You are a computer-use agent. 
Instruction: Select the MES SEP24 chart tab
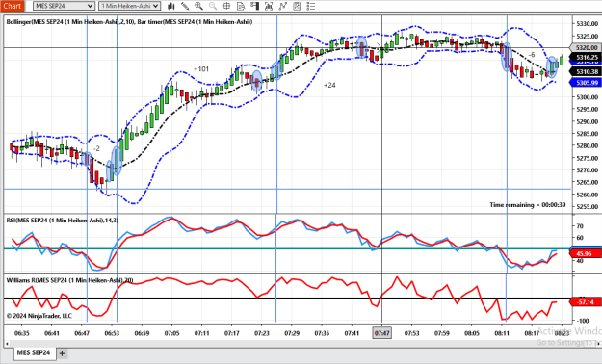pyautogui.click(x=34, y=352)
